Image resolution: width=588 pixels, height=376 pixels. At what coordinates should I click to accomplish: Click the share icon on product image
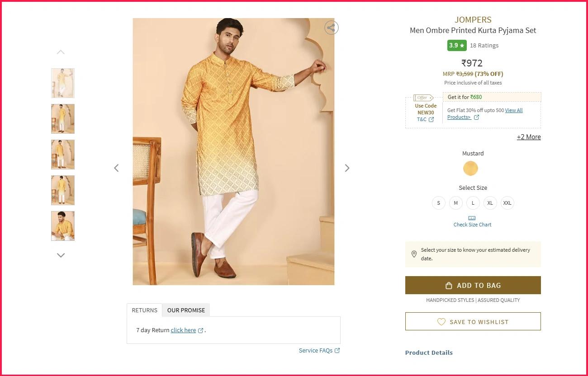(332, 28)
